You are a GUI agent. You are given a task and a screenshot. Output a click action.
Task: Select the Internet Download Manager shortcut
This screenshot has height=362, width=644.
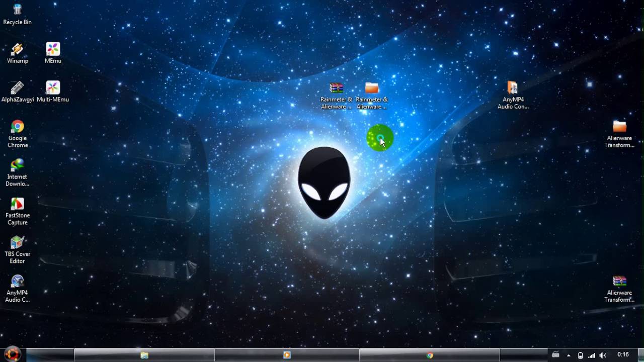pos(18,172)
